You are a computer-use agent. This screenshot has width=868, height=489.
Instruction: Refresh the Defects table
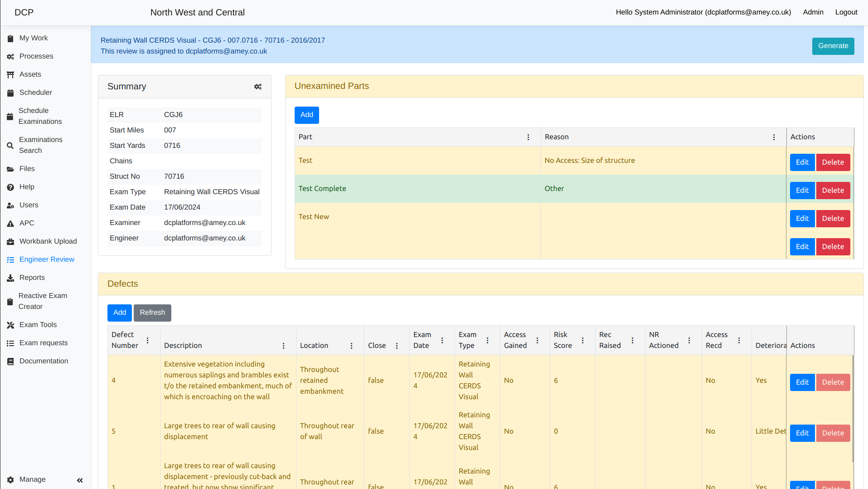click(x=152, y=313)
